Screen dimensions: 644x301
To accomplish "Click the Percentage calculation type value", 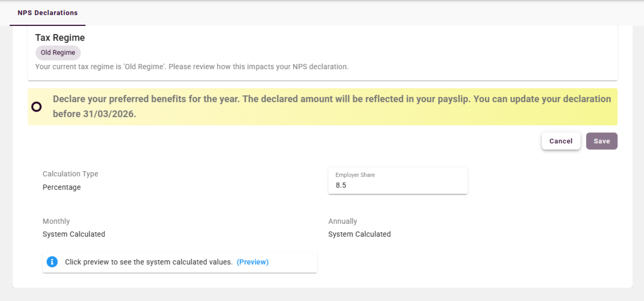I will (x=61, y=187).
